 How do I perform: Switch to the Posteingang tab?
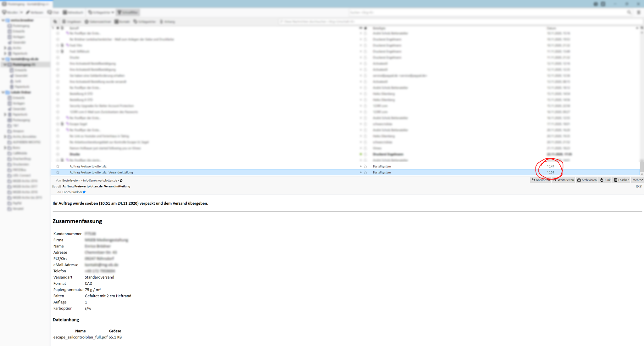pyautogui.click(x=26, y=4)
